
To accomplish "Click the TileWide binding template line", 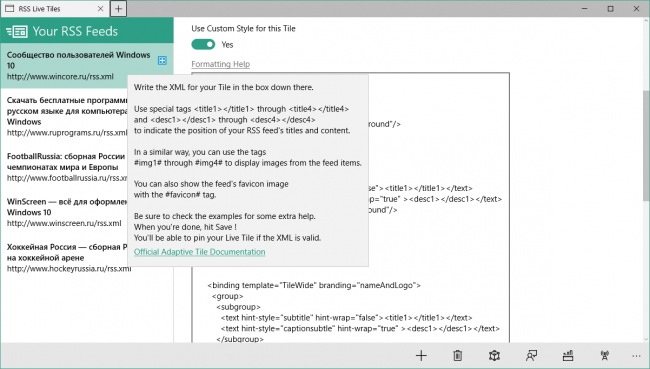I will [314, 285].
